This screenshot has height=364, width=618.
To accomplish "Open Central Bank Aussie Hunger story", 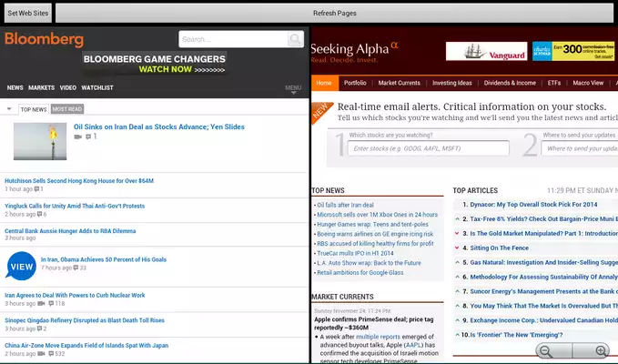I will point(70,231).
